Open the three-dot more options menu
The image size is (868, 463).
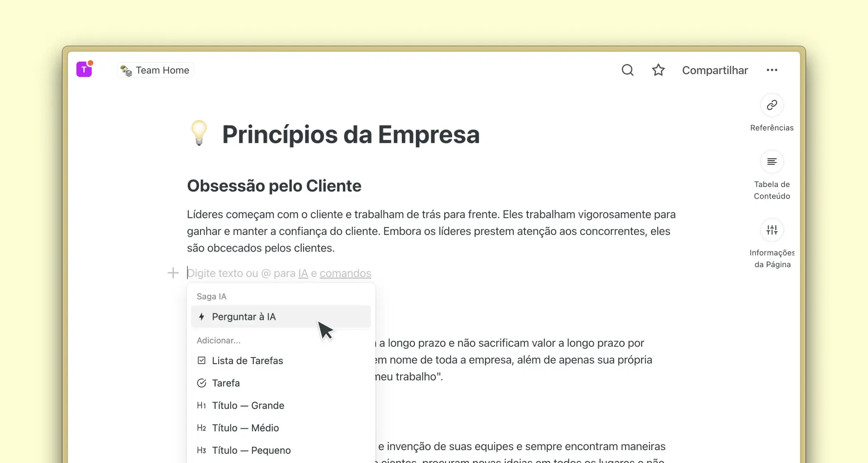(772, 70)
